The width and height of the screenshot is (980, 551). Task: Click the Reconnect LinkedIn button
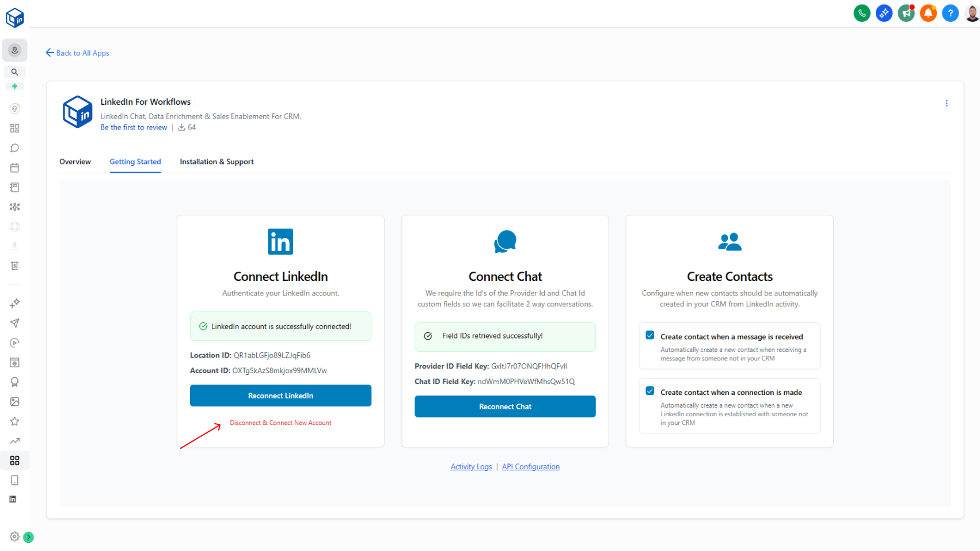click(x=280, y=396)
